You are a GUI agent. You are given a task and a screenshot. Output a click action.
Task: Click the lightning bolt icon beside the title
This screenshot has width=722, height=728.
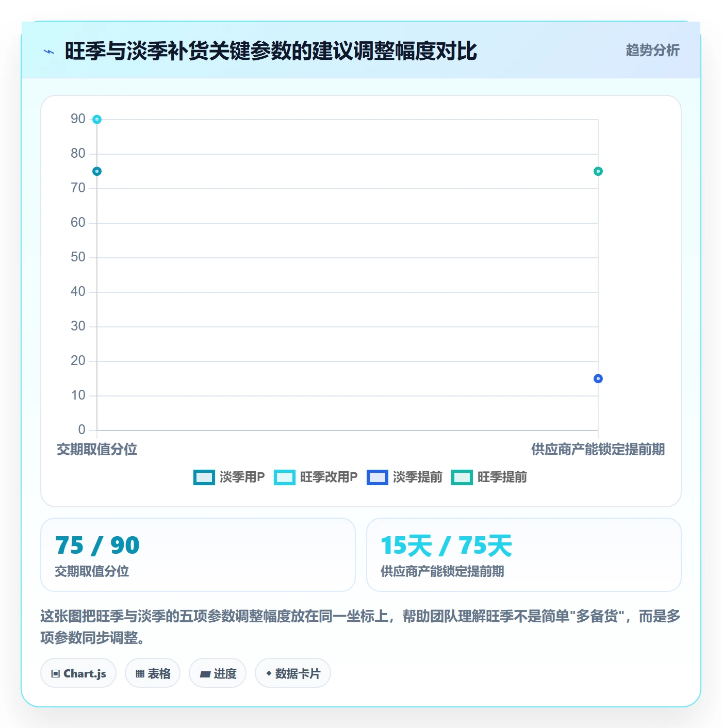pos(49,52)
